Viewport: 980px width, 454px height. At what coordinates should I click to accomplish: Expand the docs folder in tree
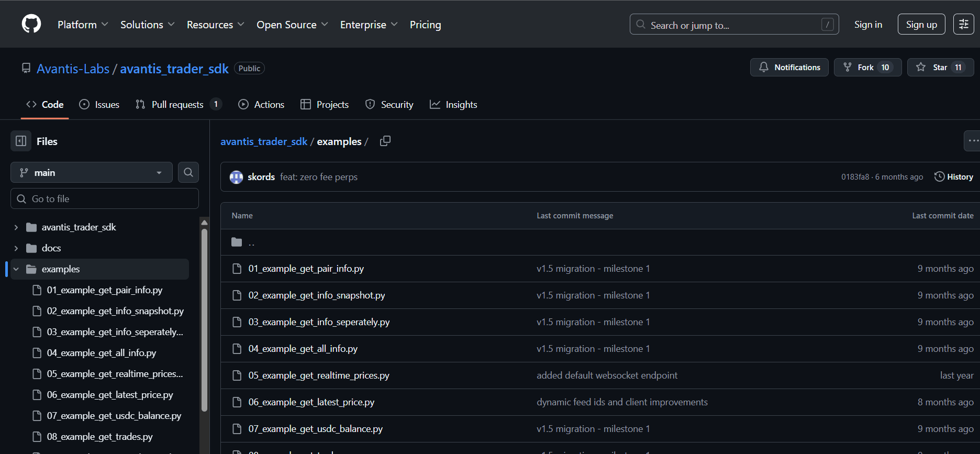coord(16,248)
